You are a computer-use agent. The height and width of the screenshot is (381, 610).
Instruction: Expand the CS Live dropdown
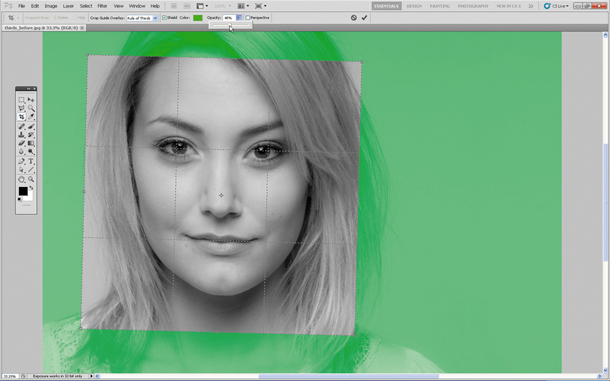click(x=557, y=6)
